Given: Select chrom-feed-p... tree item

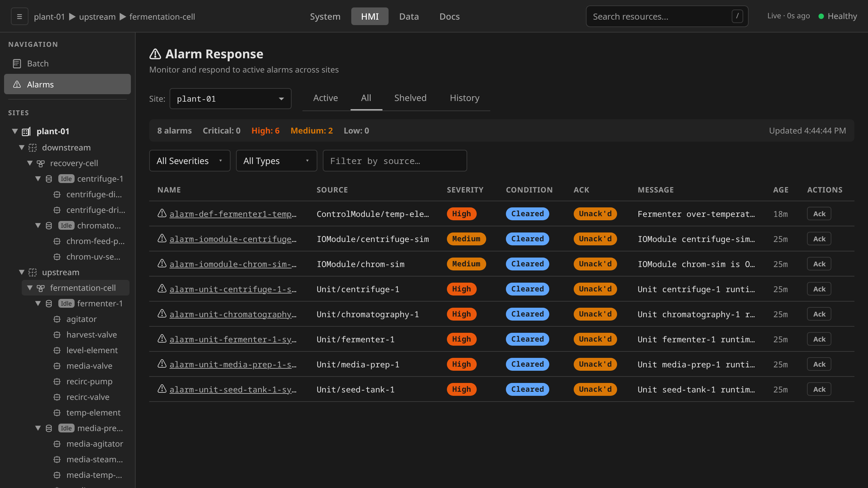Looking at the screenshot, I should tap(95, 241).
